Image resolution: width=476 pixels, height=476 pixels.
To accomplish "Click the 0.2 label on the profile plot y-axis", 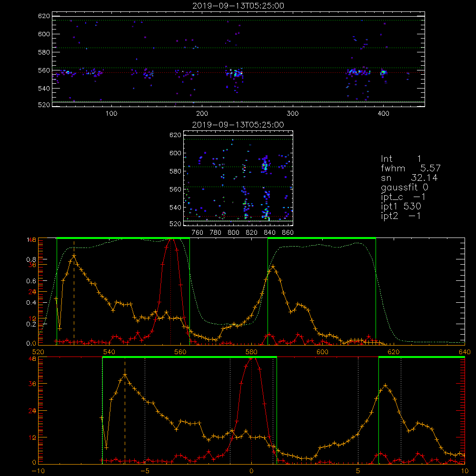I will (31, 324).
